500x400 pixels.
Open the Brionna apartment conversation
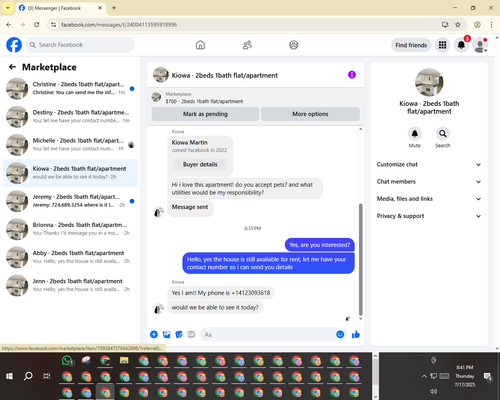pyautogui.click(x=70, y=229)
